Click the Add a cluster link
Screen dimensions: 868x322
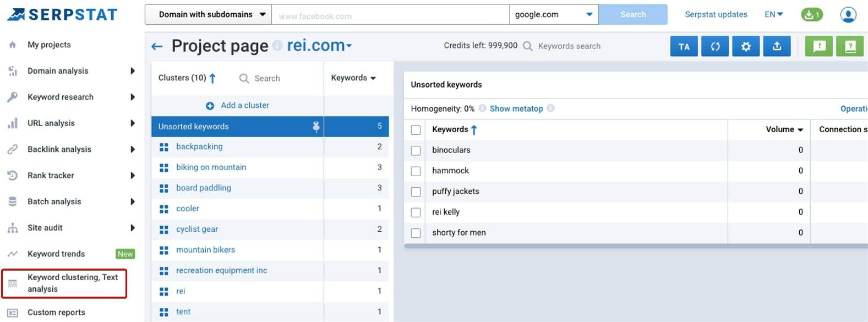(x=245, y=105)
